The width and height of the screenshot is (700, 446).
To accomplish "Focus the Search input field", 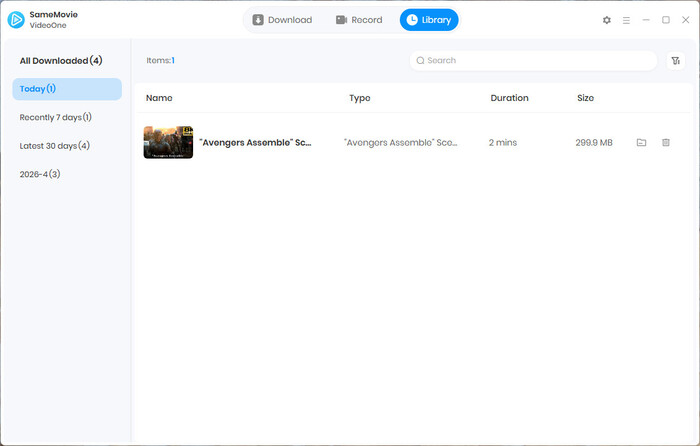I will click(x=533, y=61).
